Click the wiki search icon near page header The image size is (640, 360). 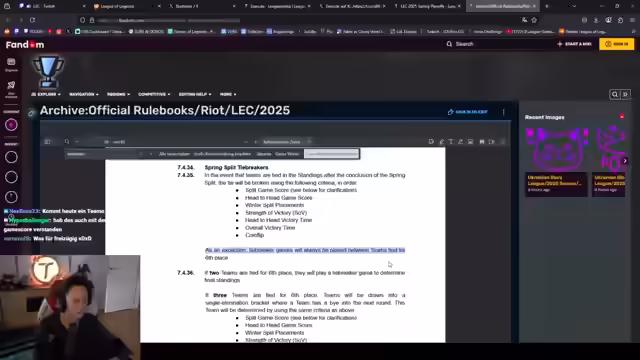pos(615,94)
